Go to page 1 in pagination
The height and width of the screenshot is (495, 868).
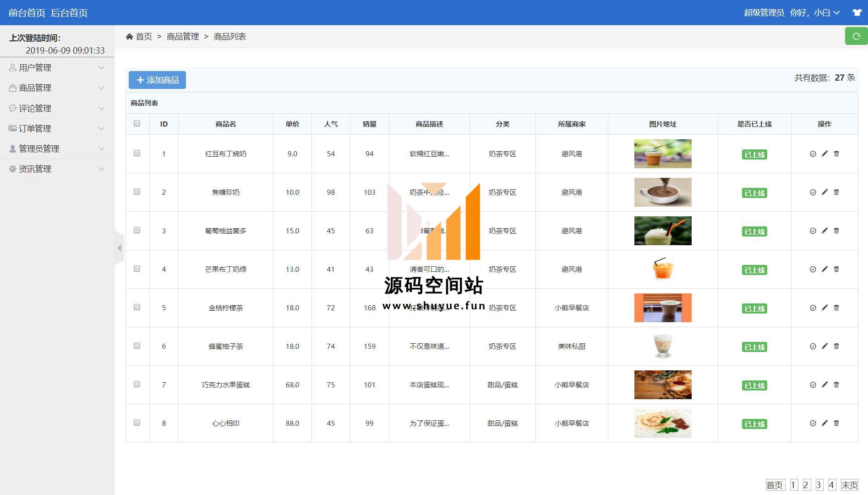click(x=794, y=485)
